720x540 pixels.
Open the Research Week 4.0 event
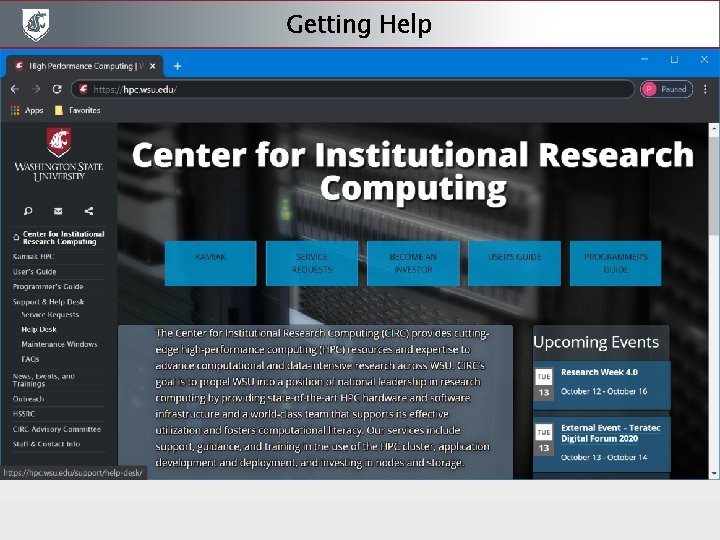coord(599,372)
